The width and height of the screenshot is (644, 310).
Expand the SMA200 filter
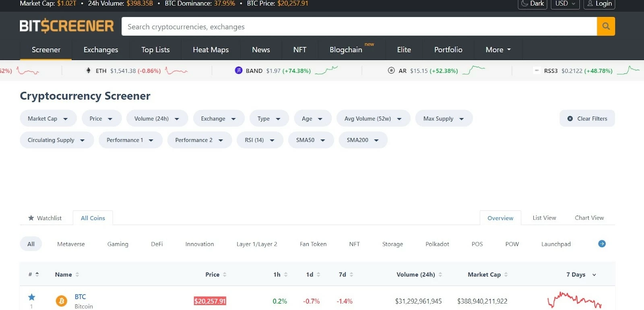click(x=363, y=140)
